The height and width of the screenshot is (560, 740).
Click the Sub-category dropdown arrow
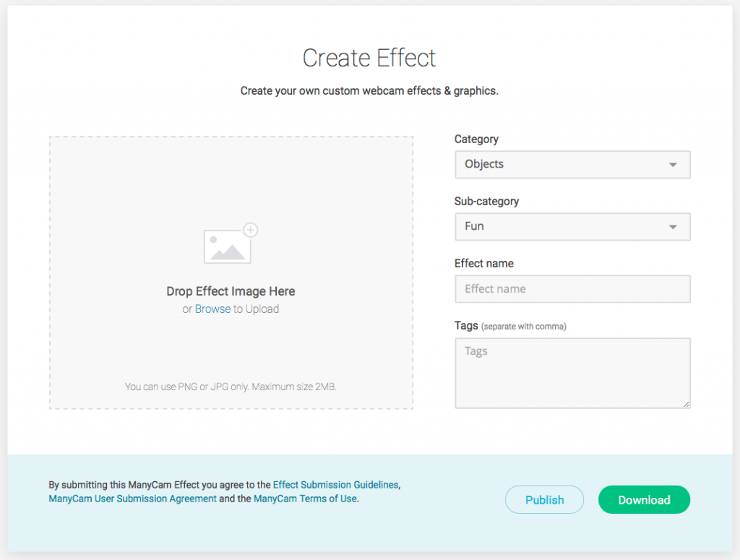tap(674, 226)
